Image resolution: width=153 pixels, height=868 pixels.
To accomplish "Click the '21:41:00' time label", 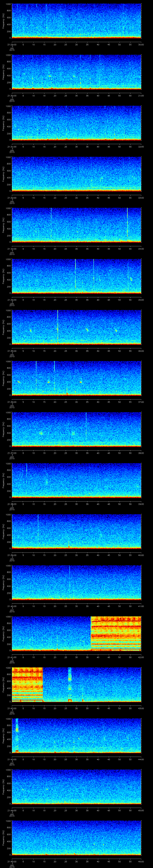I will 12,657.
